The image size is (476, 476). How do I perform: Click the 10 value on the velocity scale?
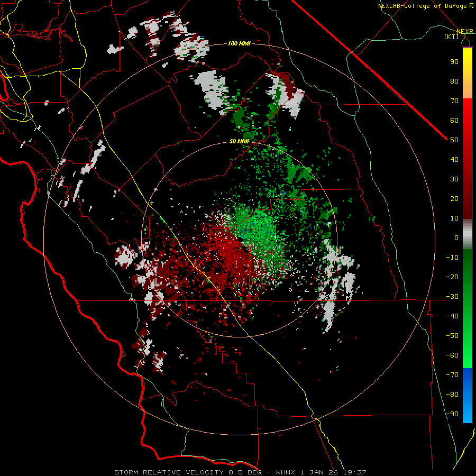pos(454,218)
